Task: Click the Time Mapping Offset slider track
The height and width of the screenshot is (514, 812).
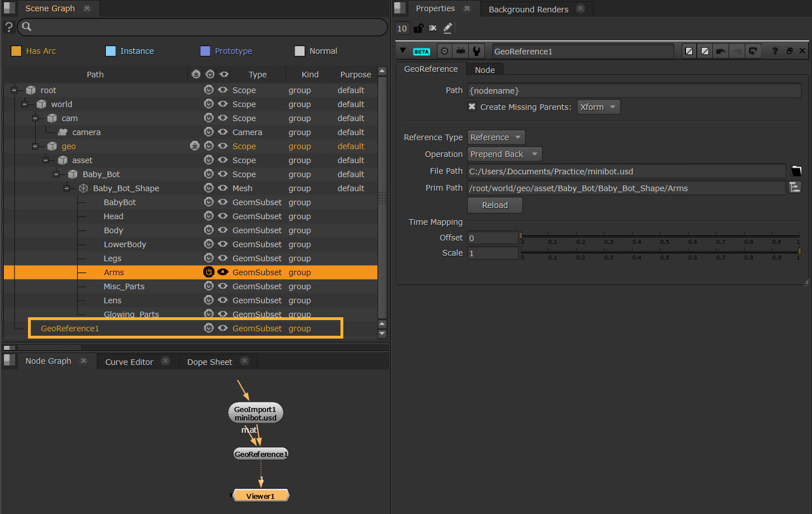Action: [660, 237]
